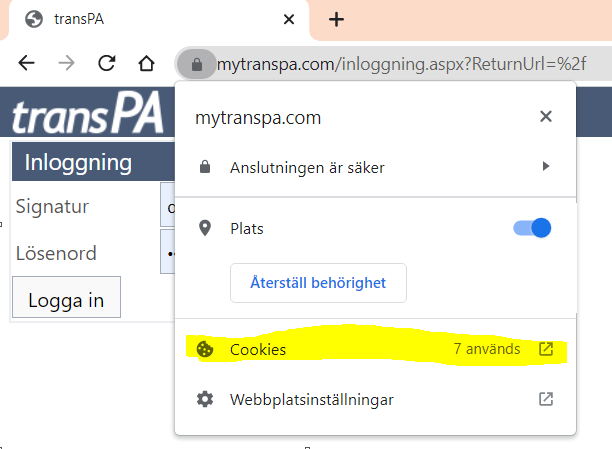Toggle the Plats location permission switch
The image size is (612, 449).
pyautogui.click(x=532, y=228)
